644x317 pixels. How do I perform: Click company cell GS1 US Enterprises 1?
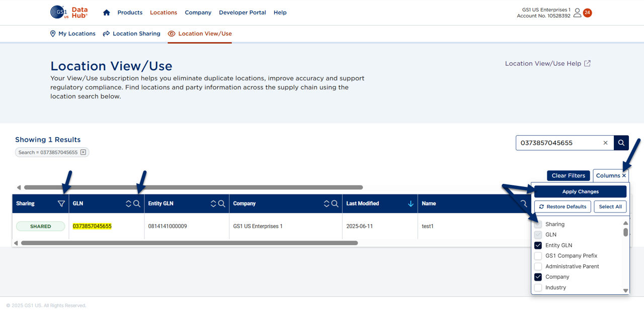pos(258,227)
